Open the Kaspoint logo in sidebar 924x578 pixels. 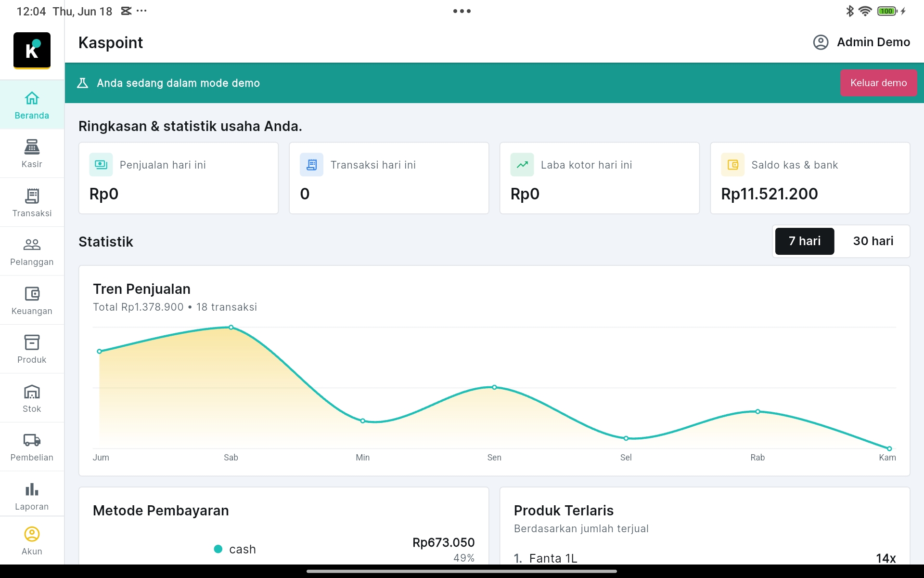coord(32,51)
